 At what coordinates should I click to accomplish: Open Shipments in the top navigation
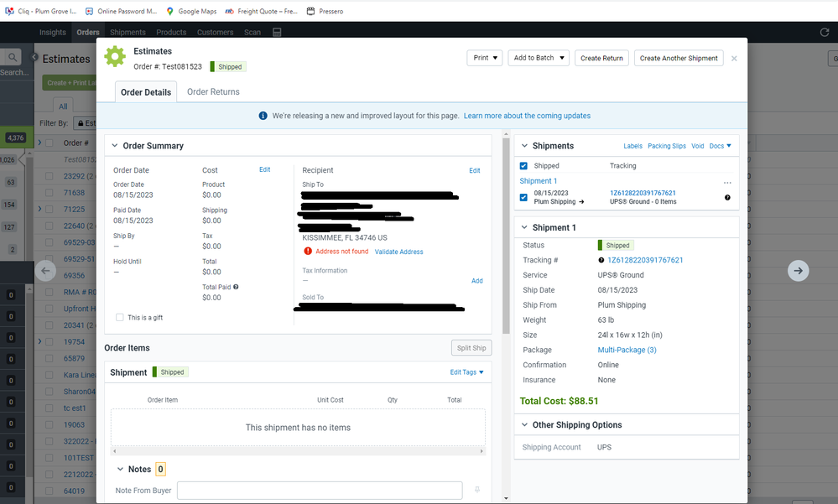(x=128, y=32)
